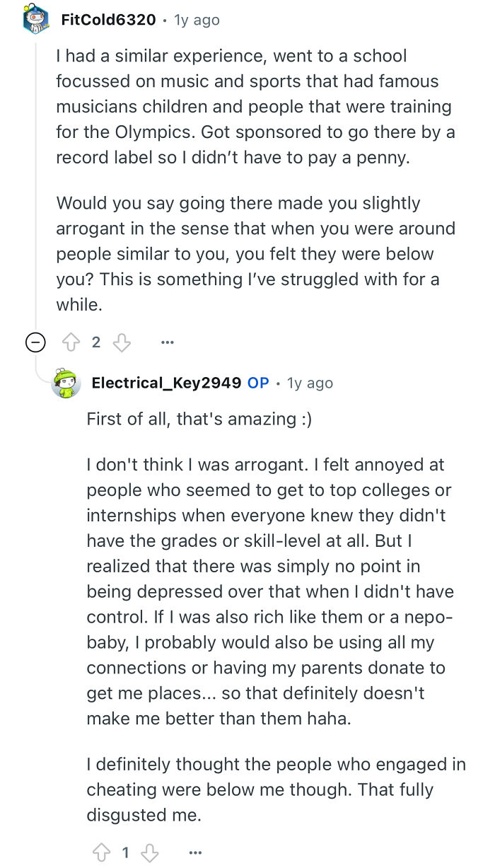
Task: Open the overflow menu below the reply
Action: tap(196, 852)
